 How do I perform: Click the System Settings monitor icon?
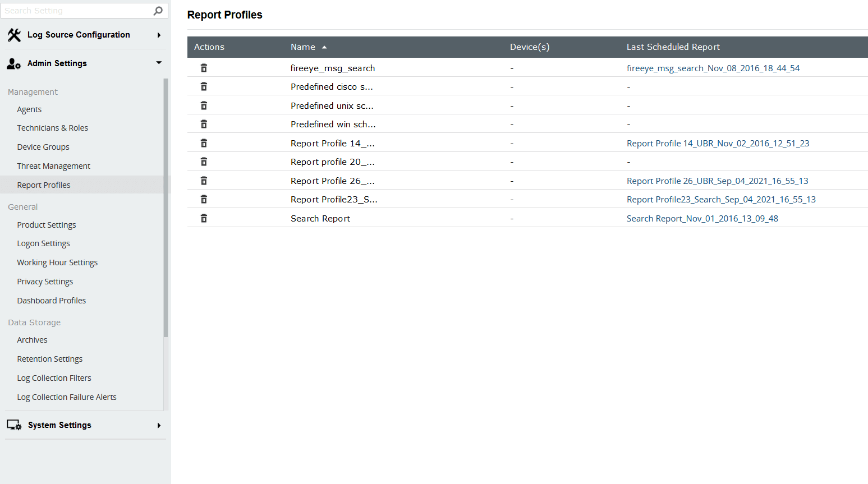coord(13,425)
